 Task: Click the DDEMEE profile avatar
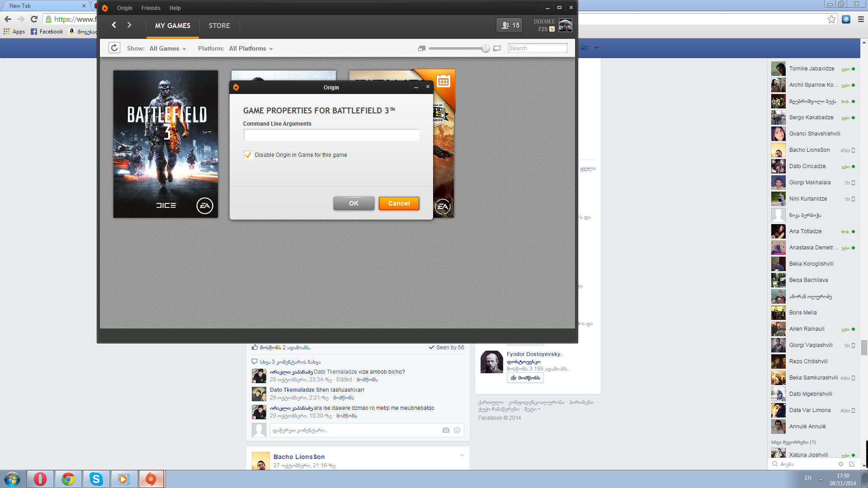[565, 25]
